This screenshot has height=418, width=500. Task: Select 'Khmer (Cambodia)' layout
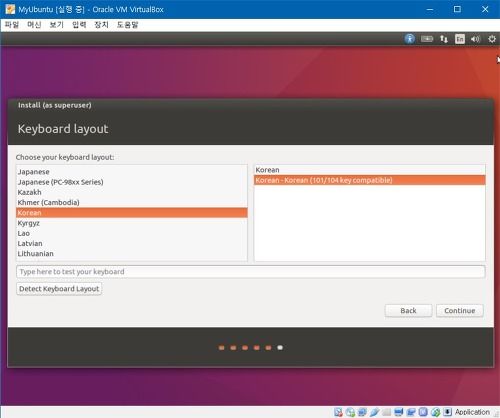click(x=132, y=202)
